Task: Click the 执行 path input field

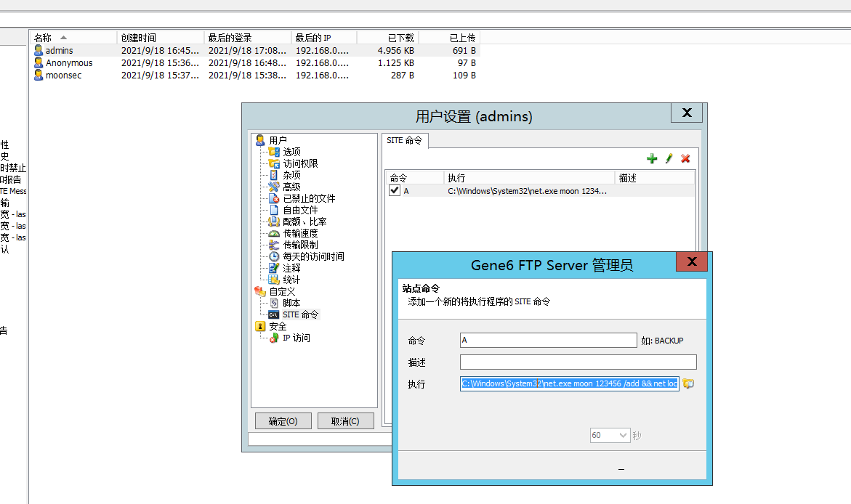Action: coord(569,383)
